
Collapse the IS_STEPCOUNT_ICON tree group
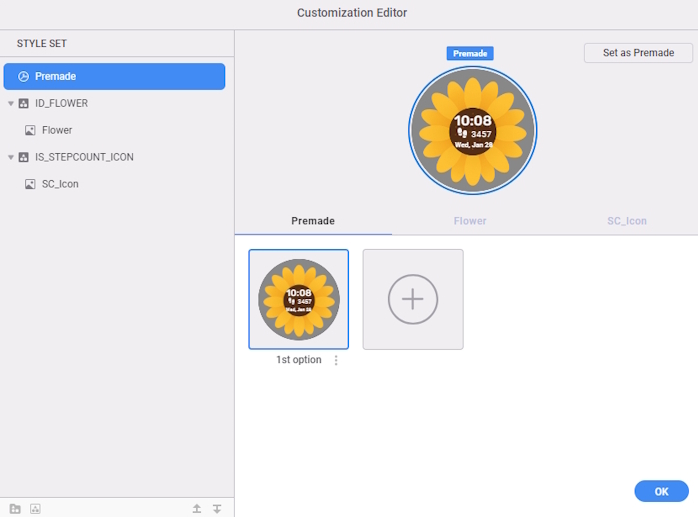11,157
